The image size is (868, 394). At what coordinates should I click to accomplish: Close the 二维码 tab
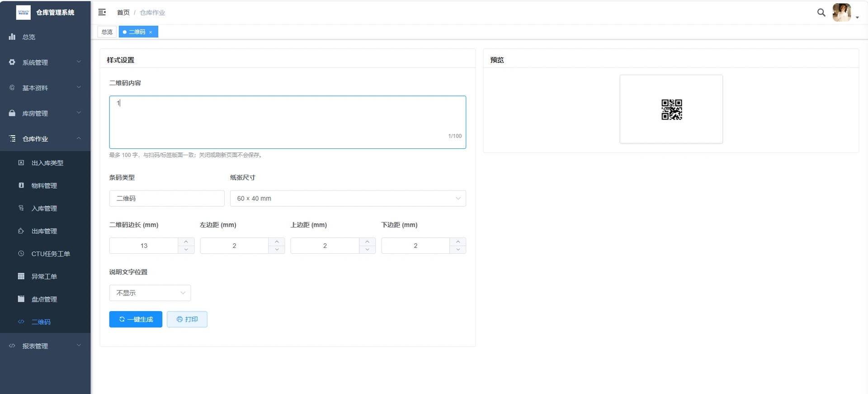tap(151, 32)
